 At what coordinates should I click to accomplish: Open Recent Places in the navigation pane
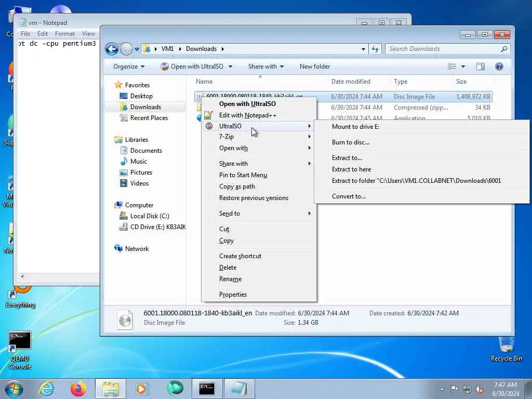point(149,118)
